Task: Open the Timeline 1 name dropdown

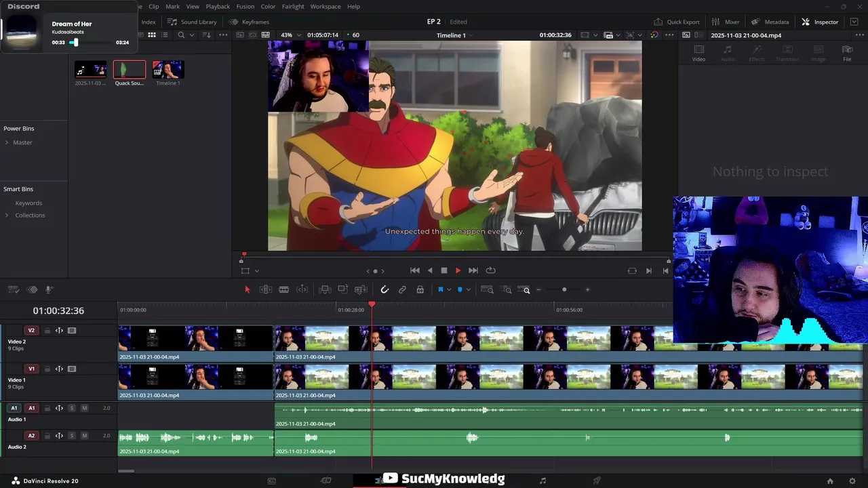Action: pos(455,35)
